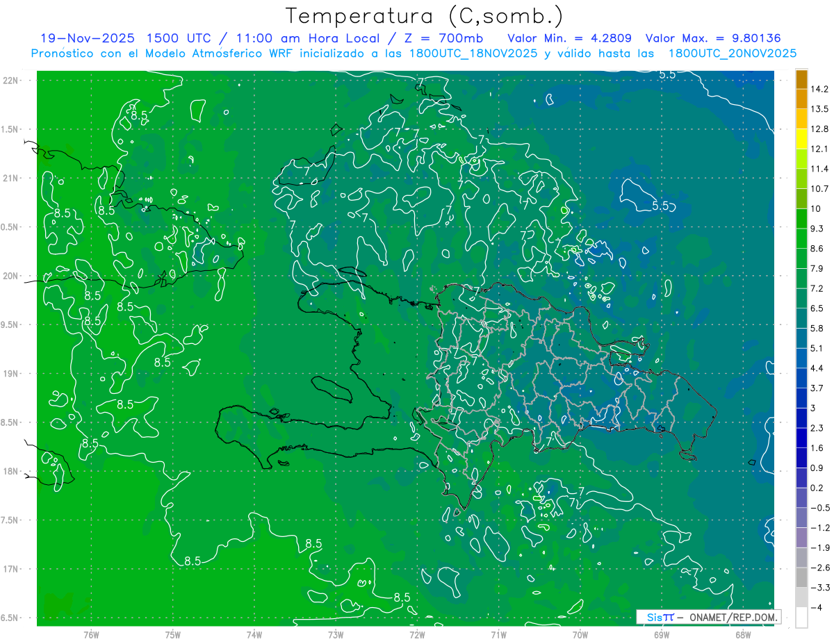Image resolution: width=834 pixels, height=644 pixels.
Task: Click the 'Valor Min. = 4.2809' readout
Action: click(569, 38)
